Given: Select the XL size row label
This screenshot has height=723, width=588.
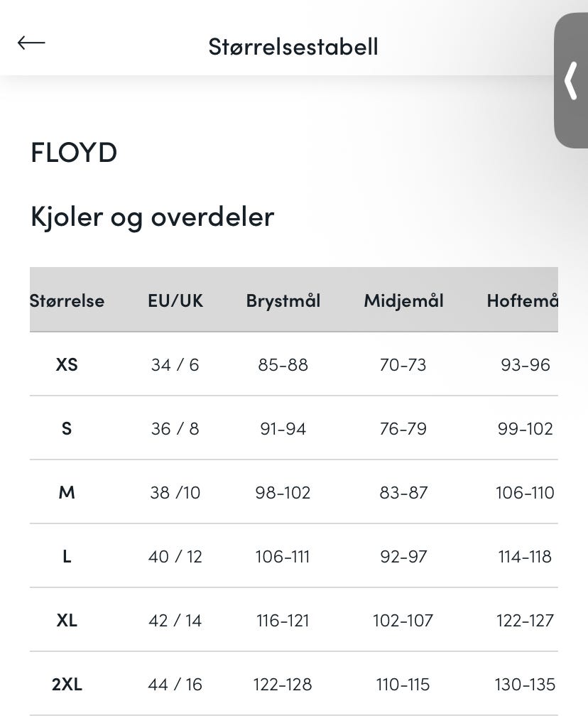Looking at the screenshot, I should tap(67, 621).
